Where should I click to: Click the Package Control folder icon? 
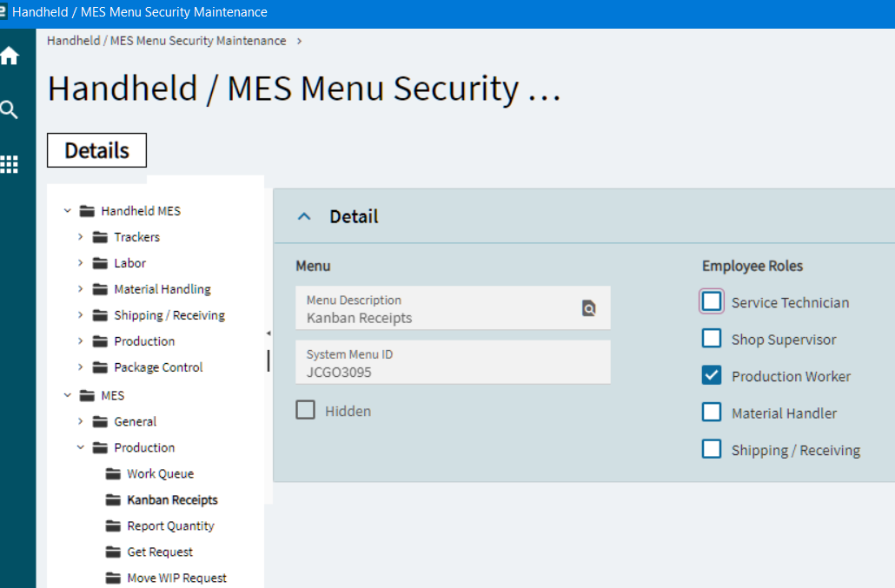coord(100,367)
